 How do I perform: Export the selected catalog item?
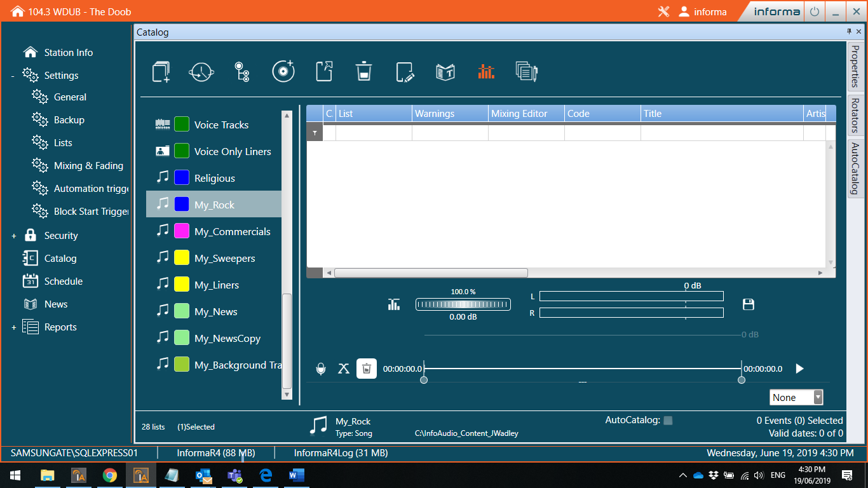click(x=324, y=71)
